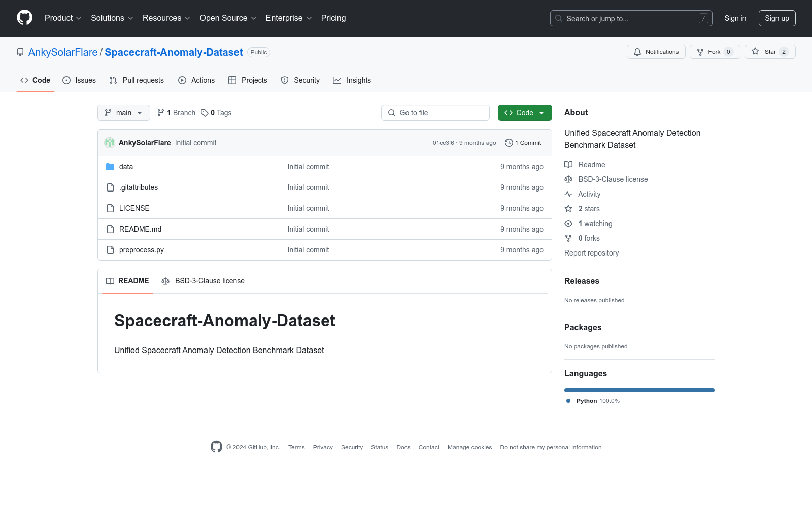Click the branch icon beside 1 Branch

click(x=161, y=113)
